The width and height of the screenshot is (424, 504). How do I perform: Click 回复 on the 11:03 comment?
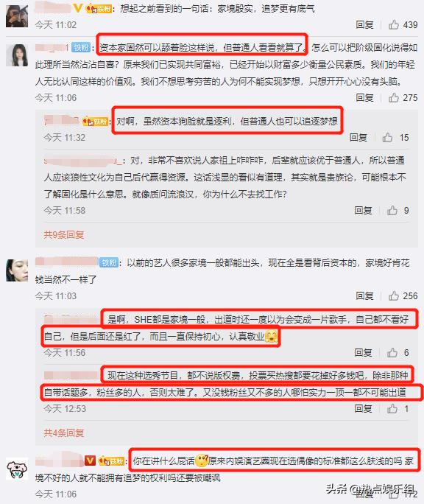point(364,296)
